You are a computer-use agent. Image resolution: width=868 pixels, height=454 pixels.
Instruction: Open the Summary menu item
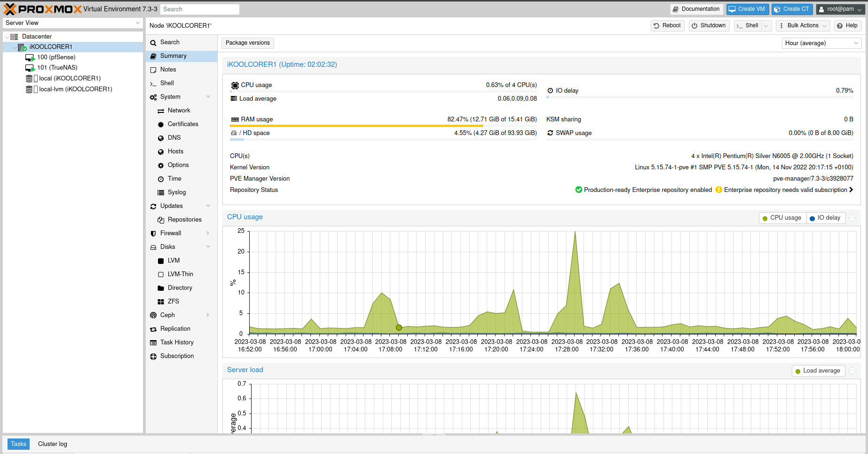click(x=181, y=56)
